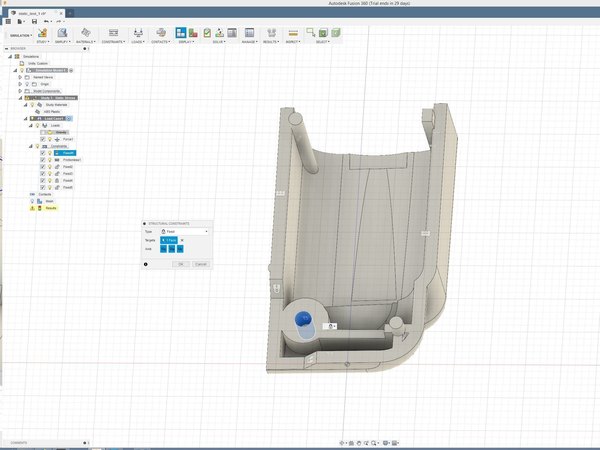Click the Results toolbar icon
Image resolution: width=600 pixels, height=450 pixels.
[x=271, y=33]
